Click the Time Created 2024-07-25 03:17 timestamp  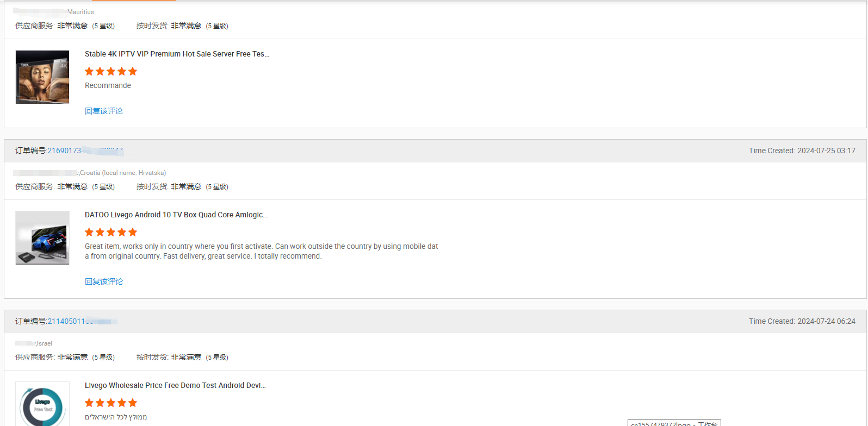pos(802,151)
